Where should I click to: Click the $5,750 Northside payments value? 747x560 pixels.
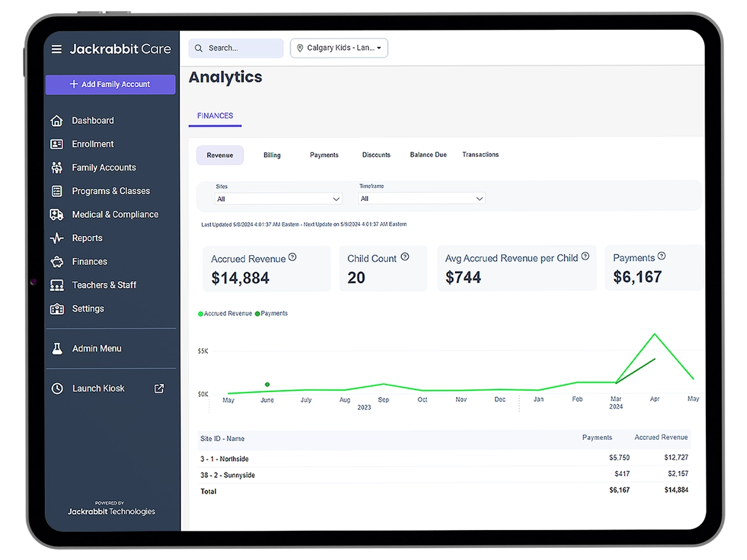click(x=619, y=457)
